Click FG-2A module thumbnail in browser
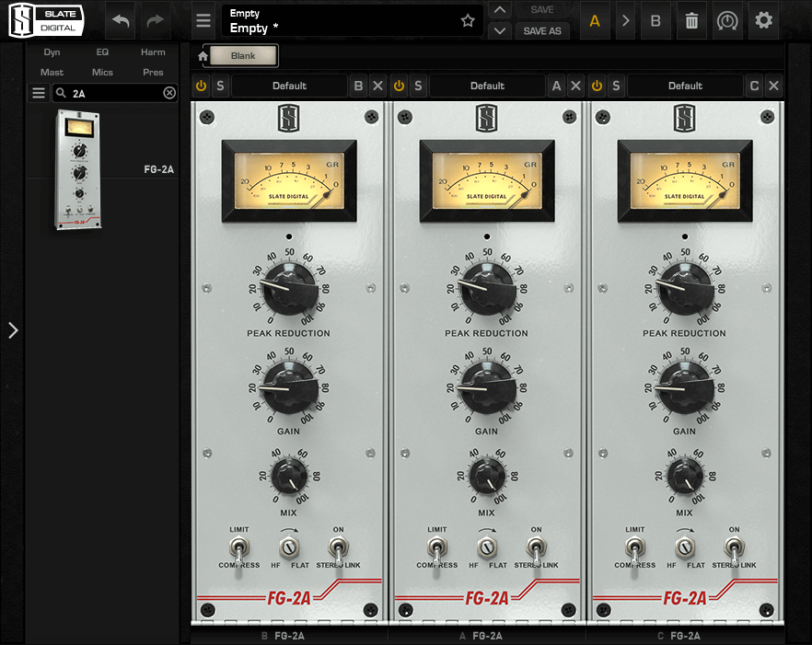Screen dimensions: 812x645 (x=77, y=170)
